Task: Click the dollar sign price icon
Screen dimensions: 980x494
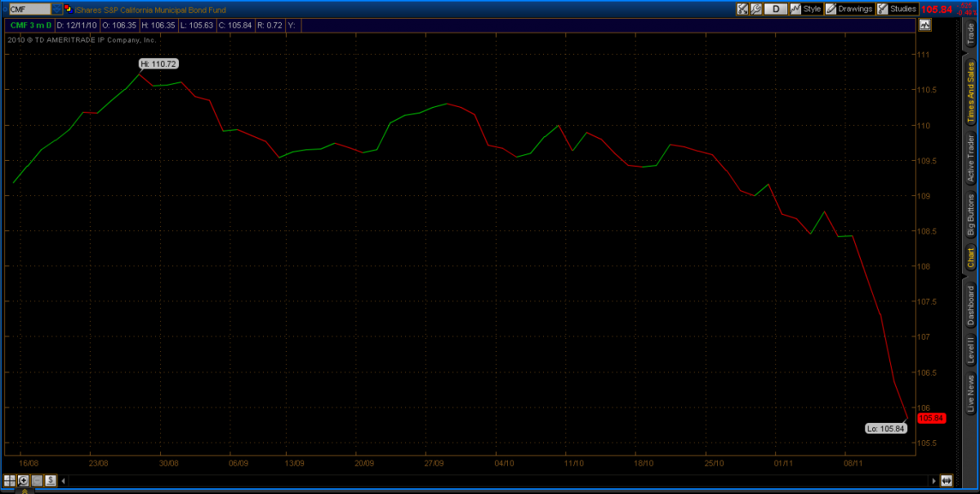Action: point(50,479)
